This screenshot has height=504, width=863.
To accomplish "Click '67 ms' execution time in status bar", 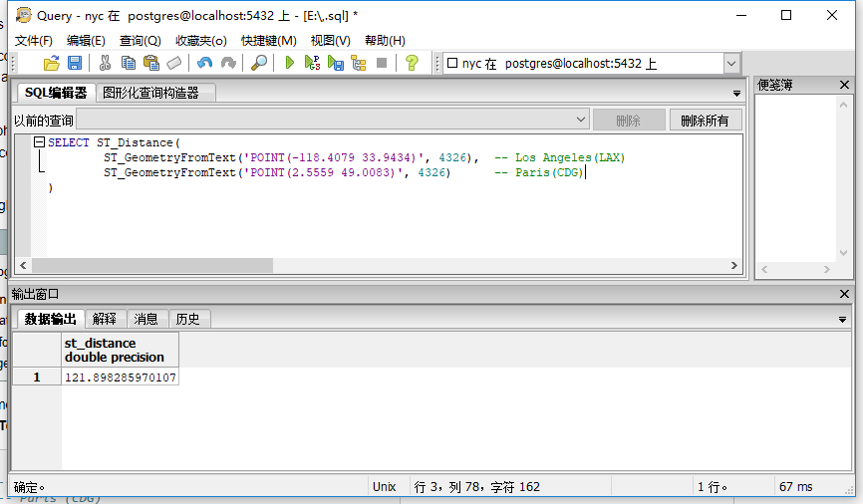I will pyautogui.click(x=796, y=486).
